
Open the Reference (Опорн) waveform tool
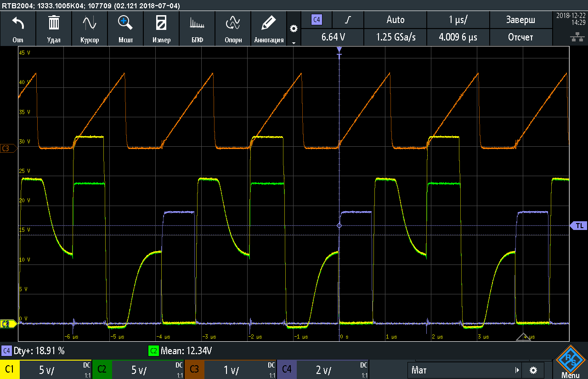[233, 29]
